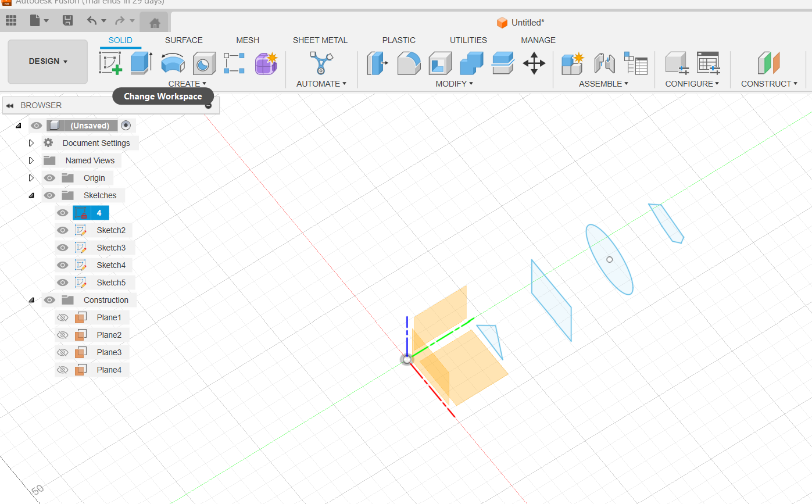Image resolution: width=812 pixels, height=504 pixels.
Task: Collapse the Construction folder
Action: pos(31,300)
